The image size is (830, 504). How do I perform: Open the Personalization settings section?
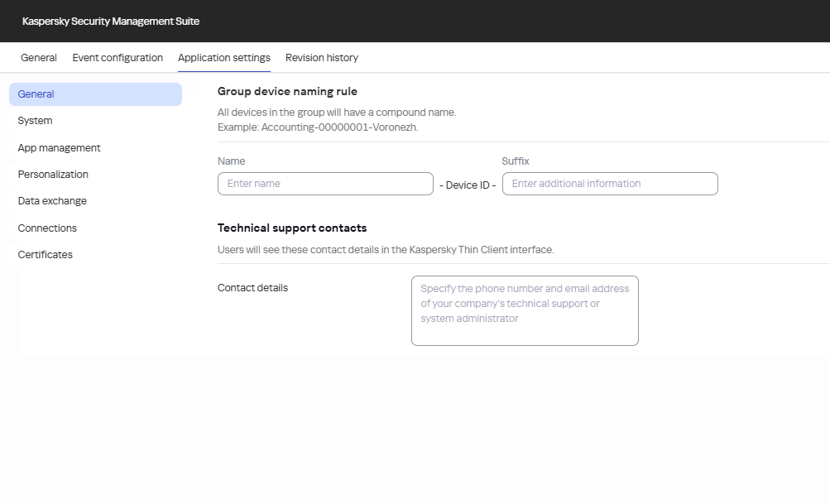pyautogui.click(x=53, y=174)
